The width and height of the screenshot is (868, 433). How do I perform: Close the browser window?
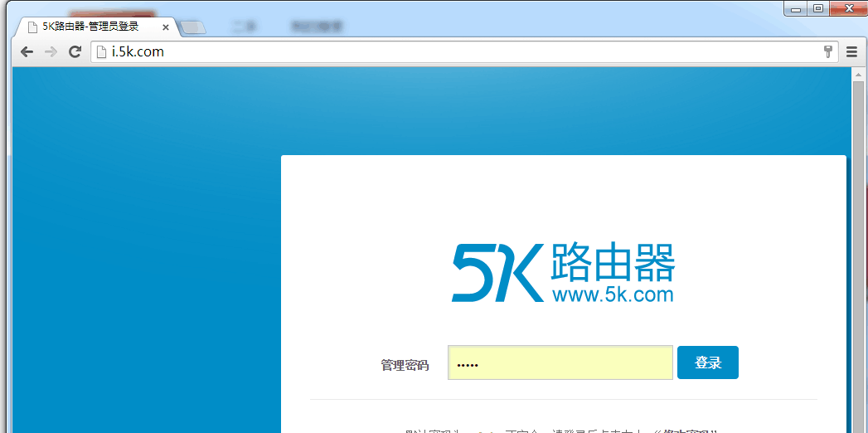coord(848,8)
